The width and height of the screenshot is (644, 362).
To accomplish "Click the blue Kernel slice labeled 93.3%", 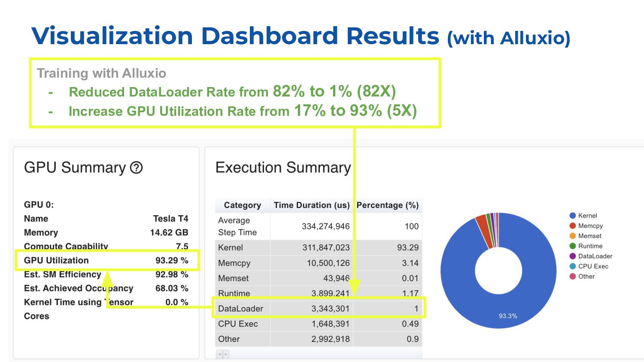I will pyautogui.click(x=508, y=316).
